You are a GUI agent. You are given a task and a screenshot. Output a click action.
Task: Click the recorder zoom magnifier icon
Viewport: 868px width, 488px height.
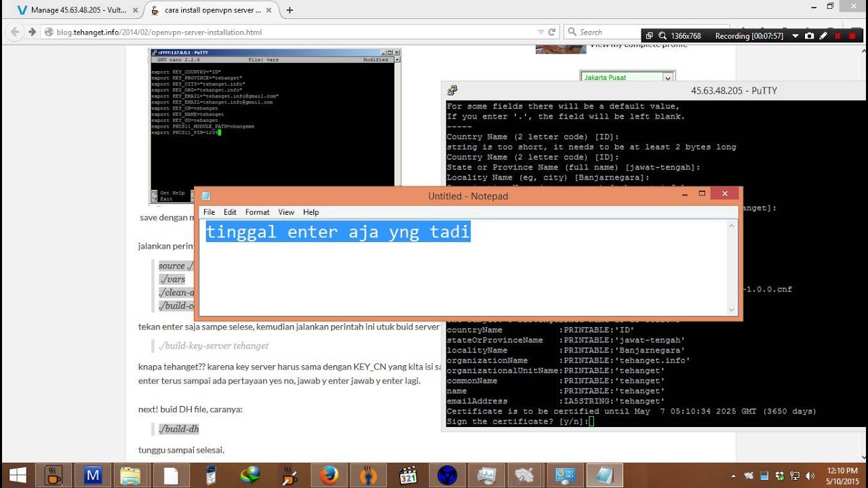(x=661, y=36)
